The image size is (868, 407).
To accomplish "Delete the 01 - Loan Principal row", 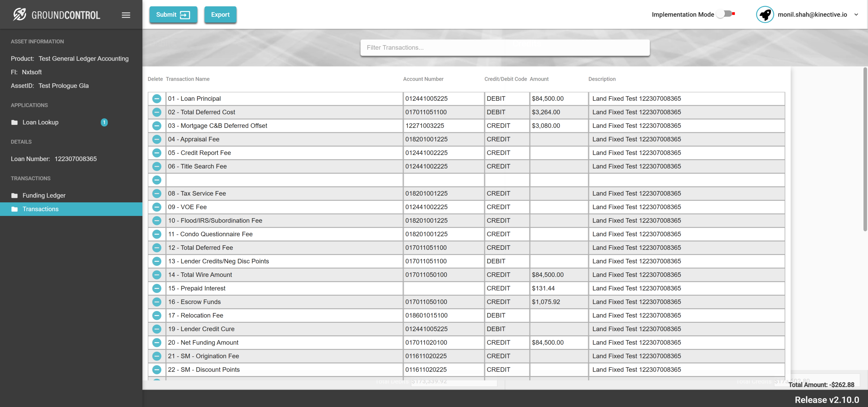I will pos(157,99).
